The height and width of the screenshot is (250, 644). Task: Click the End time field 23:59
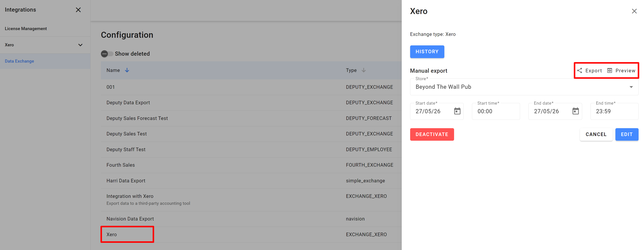click(614, 111)
